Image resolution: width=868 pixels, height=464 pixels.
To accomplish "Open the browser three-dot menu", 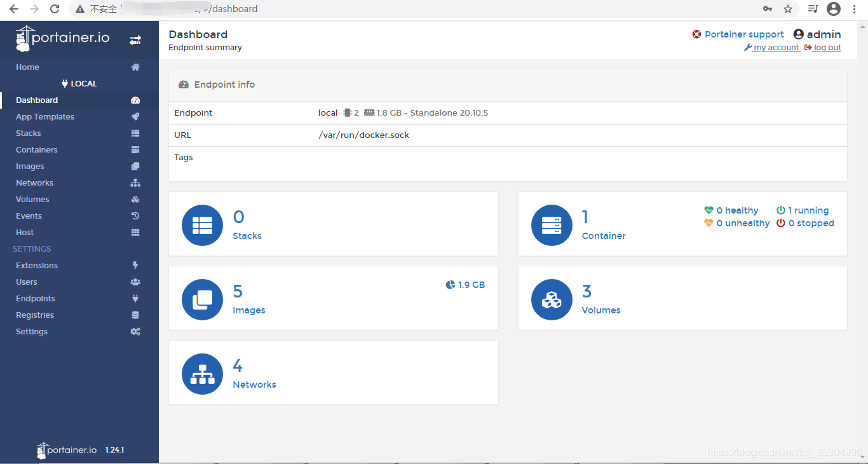I will click(855, 9).
